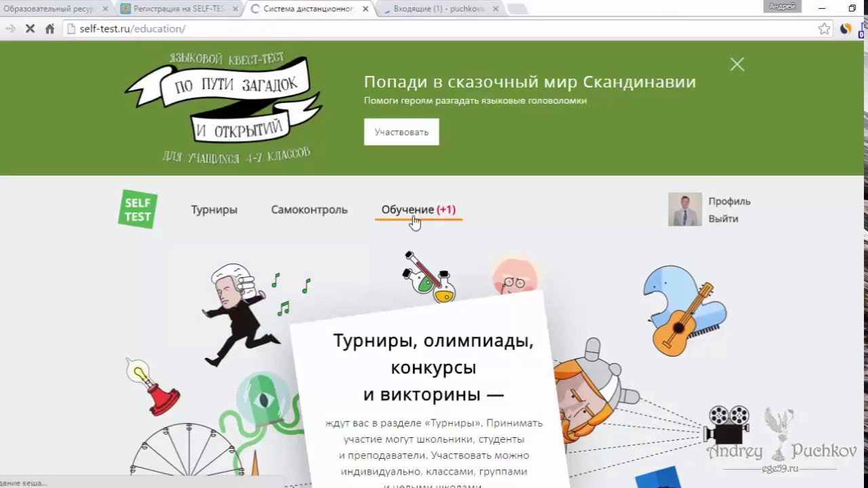Screen dimensions: 868x488
Task: Click the Попади в сказочный мир Скандинавии heading
Action: click(530, 82)
